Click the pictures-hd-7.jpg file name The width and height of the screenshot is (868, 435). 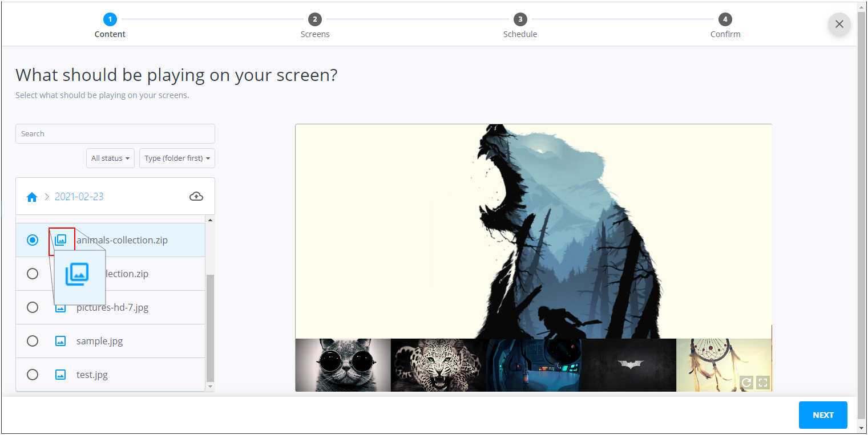pos(112,307)
